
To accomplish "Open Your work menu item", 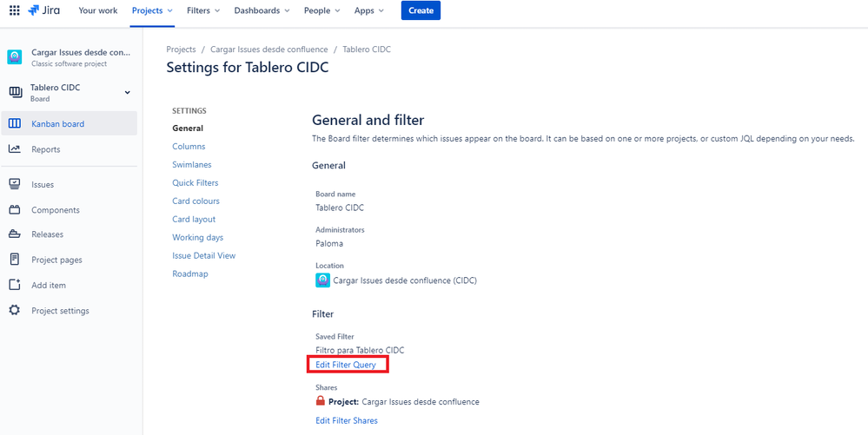I will click(x=98, y=10).
